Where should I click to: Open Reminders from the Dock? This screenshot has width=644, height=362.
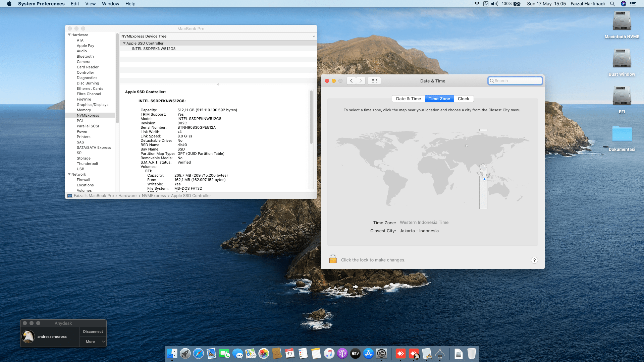303,353
